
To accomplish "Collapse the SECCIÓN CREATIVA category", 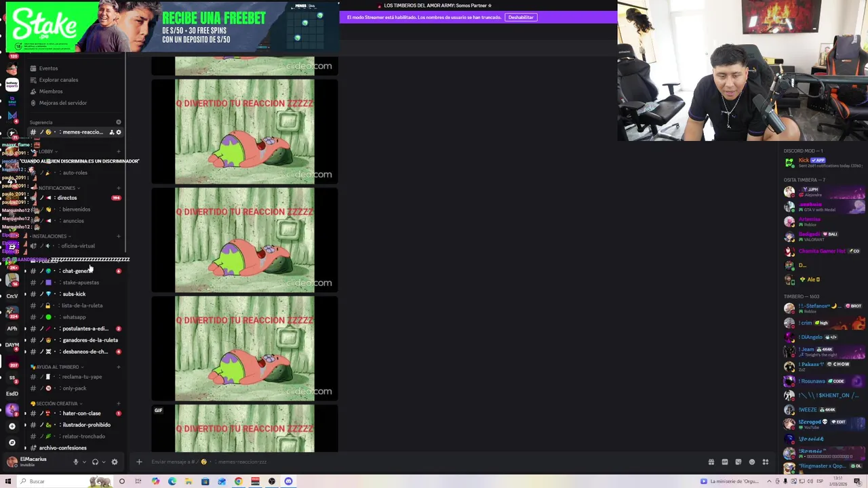I will (55, 403).
